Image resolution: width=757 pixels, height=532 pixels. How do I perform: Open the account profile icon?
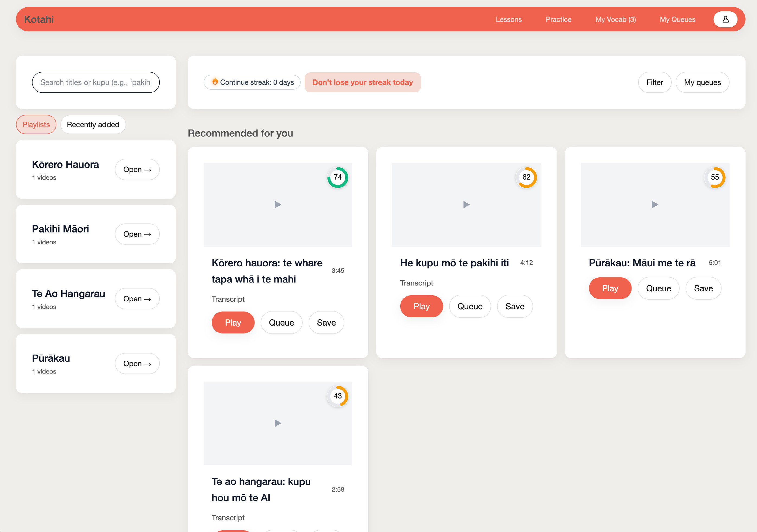pos(725,19)
